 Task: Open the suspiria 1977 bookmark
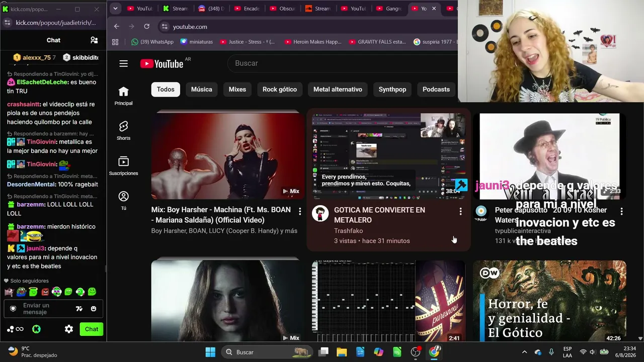point(435,42)
